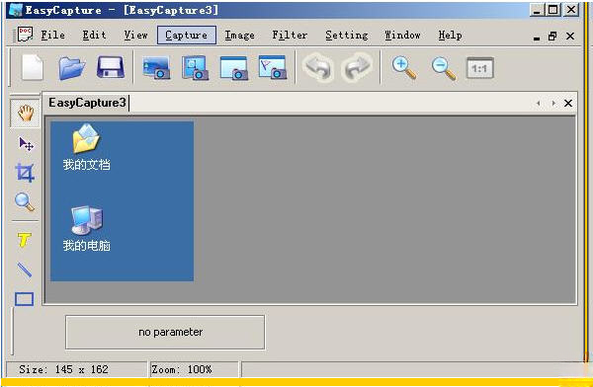
Task: Click the document icon left of File menu
Action: tap(25, 35)
